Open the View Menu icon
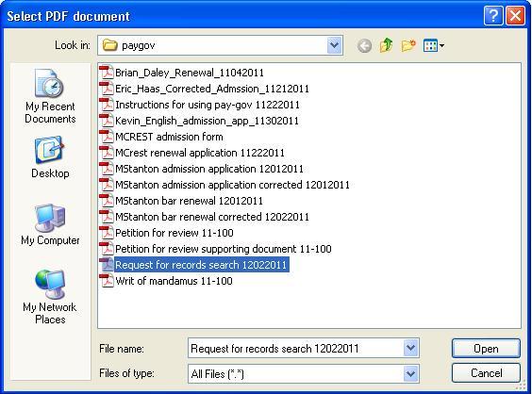Image resolution: width=532 pixels, height=394 pixels. click(x=434, y=45)
